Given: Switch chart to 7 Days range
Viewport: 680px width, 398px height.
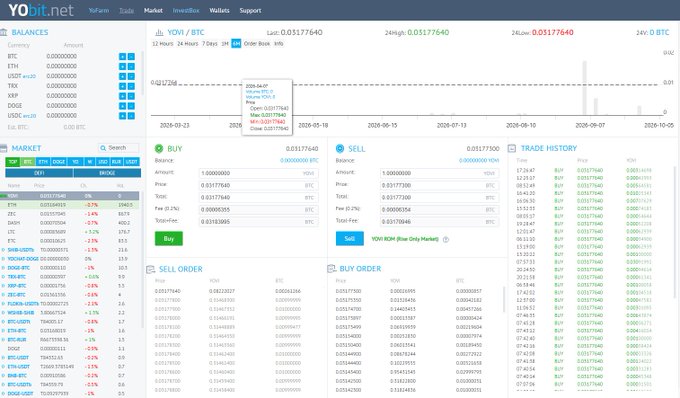Looking at the screenshot, I should (x=209, y=44).
